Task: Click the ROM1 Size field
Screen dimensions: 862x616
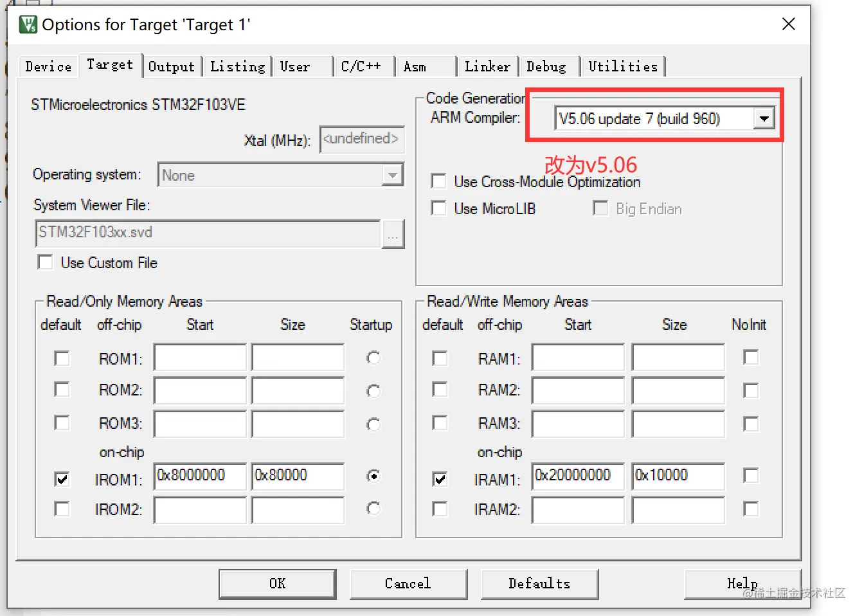Action: [298, 358]
